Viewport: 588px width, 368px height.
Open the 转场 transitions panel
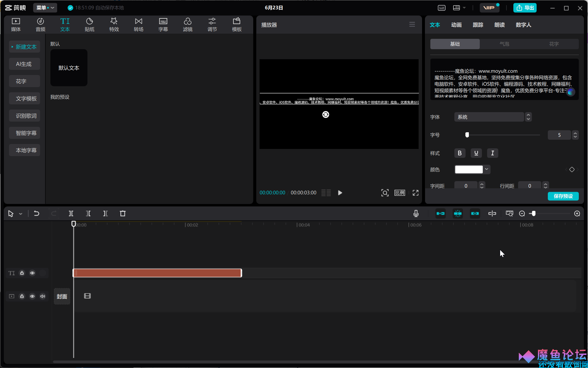[x=139, y=25]
